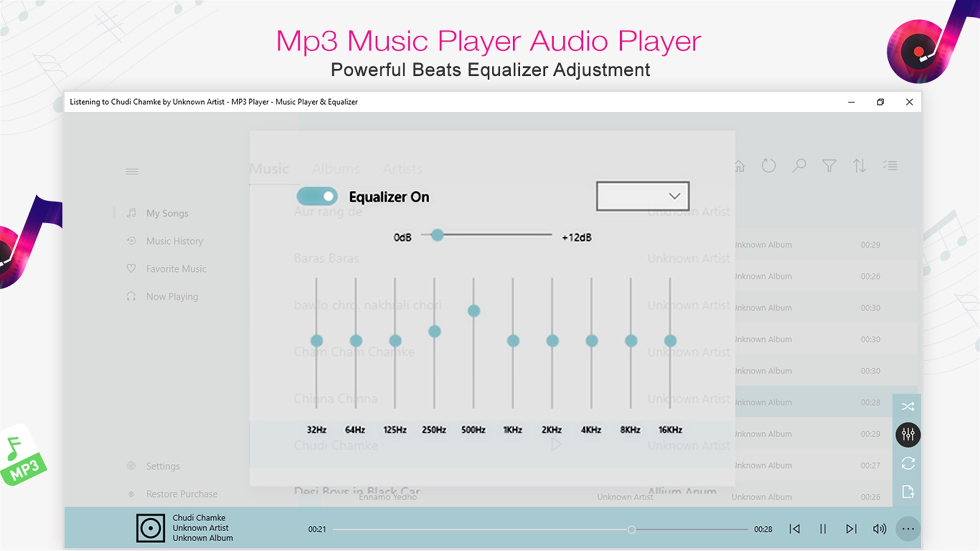Open the Home view icon

(739, 166)
